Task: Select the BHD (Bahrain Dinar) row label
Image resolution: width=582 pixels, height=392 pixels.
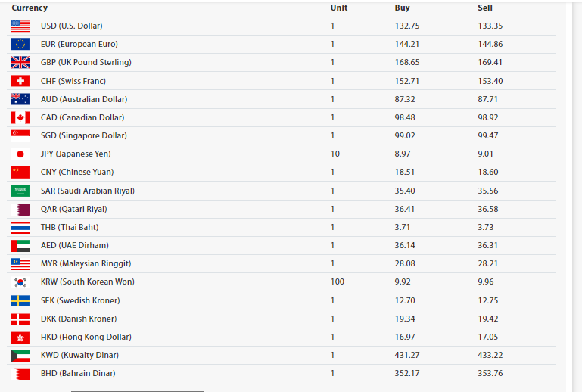Action: (78, 373)
